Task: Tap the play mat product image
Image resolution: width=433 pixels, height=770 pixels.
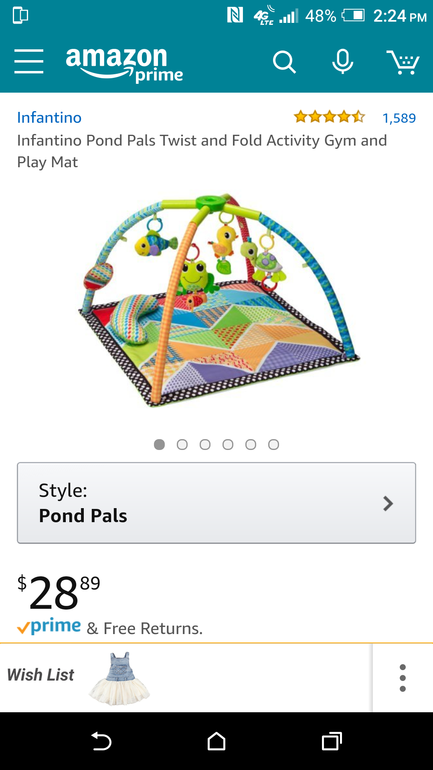Action: pyautogui.click(x=219, y=299)
